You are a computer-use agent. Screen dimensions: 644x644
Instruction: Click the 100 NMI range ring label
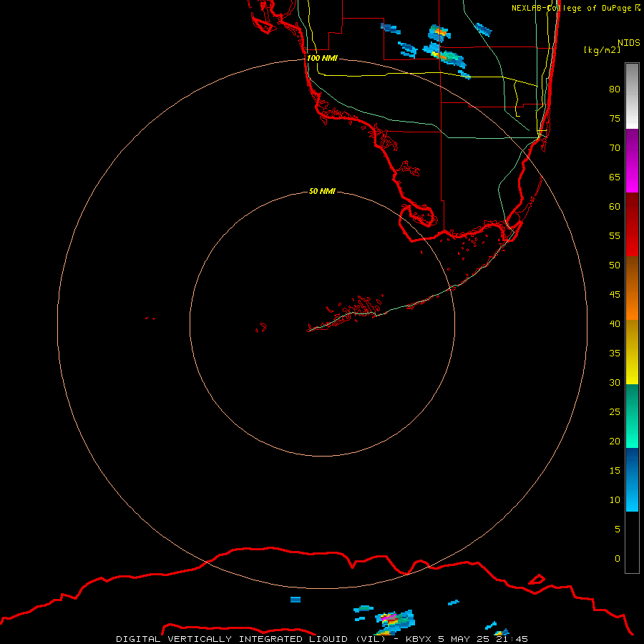[x=322, y=58]
